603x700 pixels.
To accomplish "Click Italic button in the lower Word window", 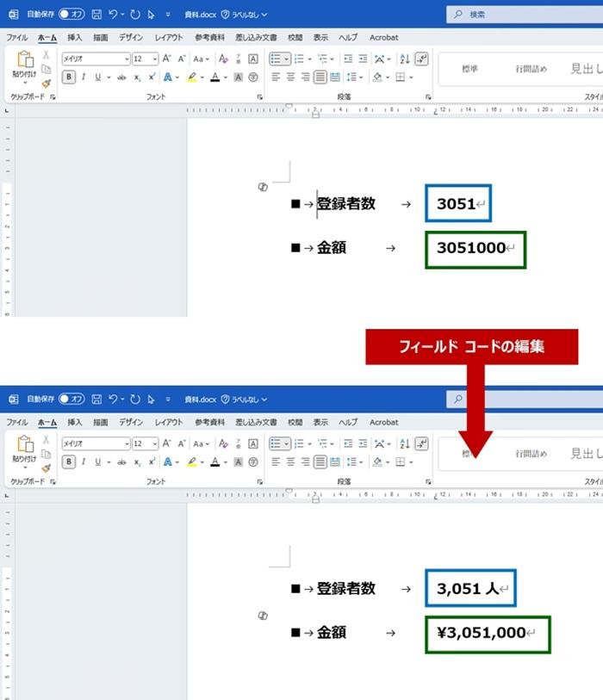I will tap(83, 462).
